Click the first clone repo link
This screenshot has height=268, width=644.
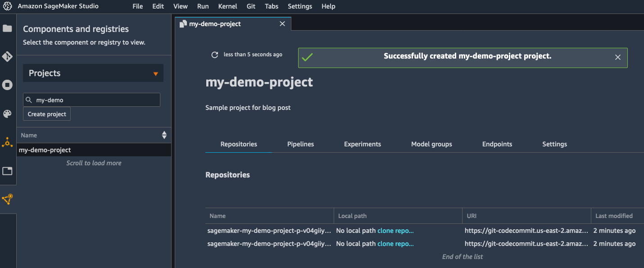(395, 231)
